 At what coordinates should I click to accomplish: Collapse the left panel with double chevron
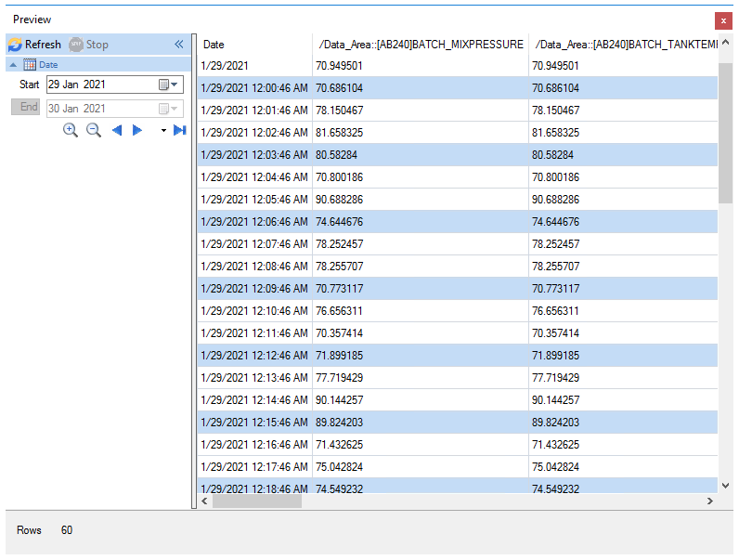point(178,45)
